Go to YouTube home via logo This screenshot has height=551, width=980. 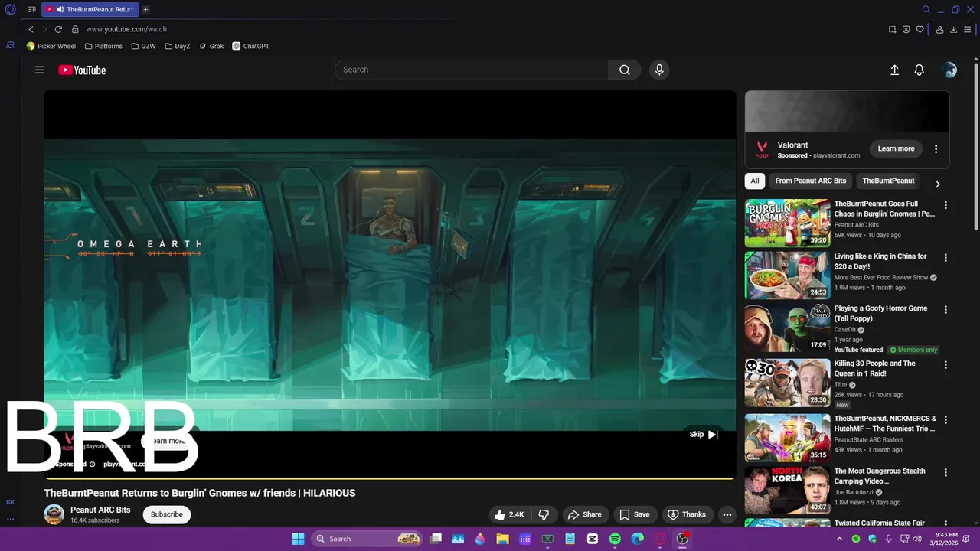(82, 70)
